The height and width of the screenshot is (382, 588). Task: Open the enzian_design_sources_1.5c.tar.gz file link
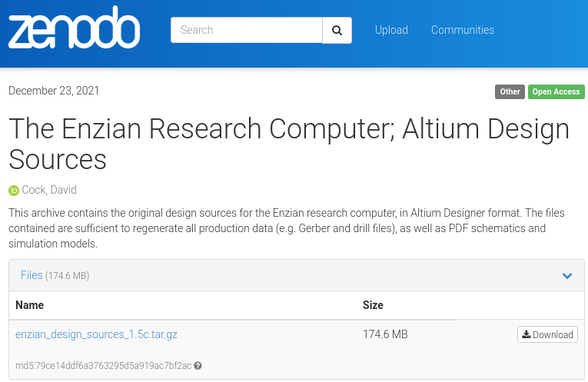click(96, 334)
